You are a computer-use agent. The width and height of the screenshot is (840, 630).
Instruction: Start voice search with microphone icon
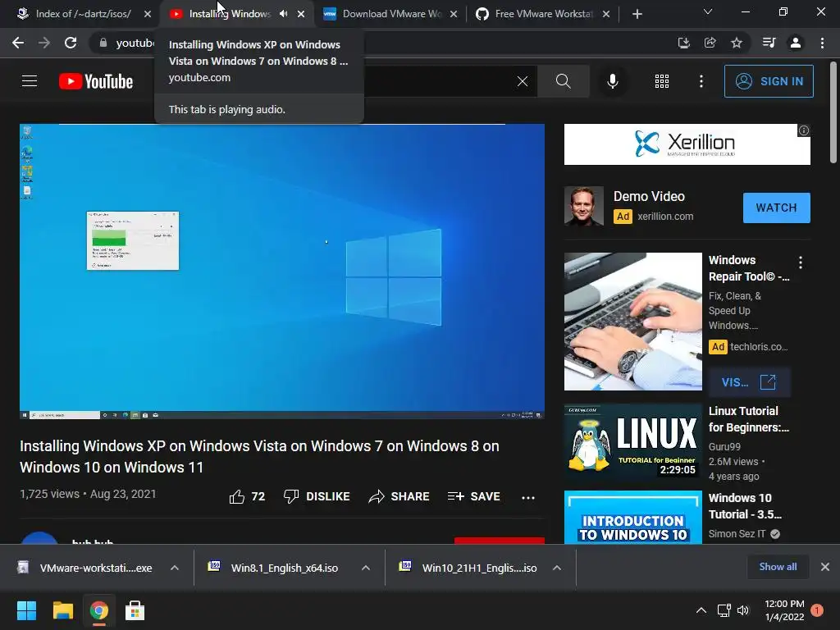(x=613, y=81)
